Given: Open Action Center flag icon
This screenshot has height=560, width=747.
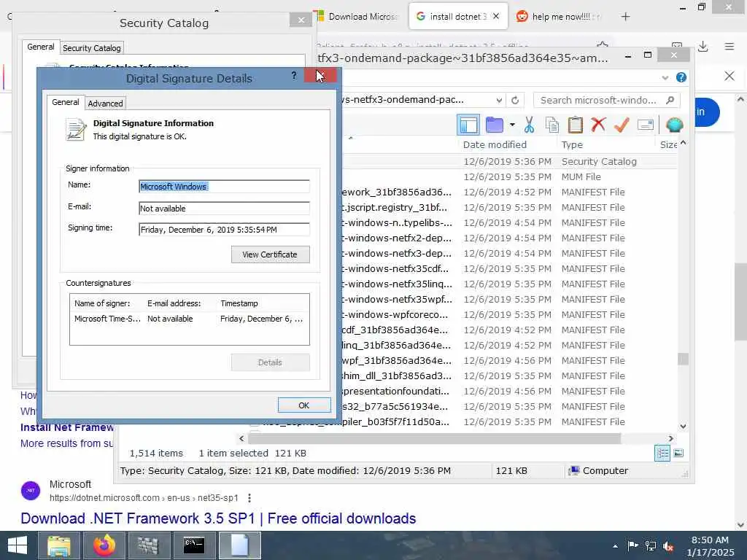Looking at the screenshot, I should pyautogui.click(x=632, y=546).
